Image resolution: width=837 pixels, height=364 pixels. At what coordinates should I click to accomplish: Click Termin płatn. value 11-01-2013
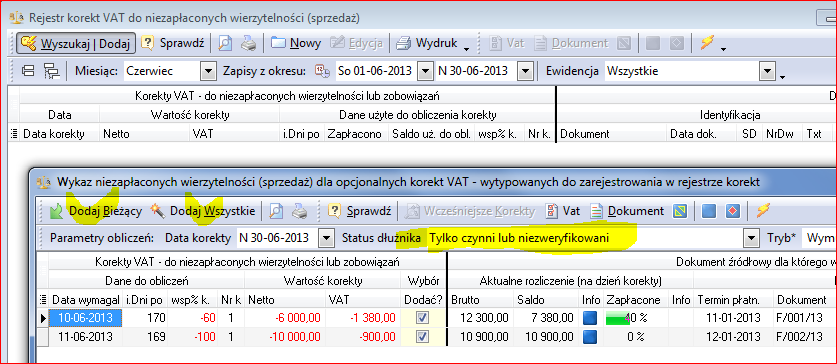pyautogui.click(x=733, y=318)
